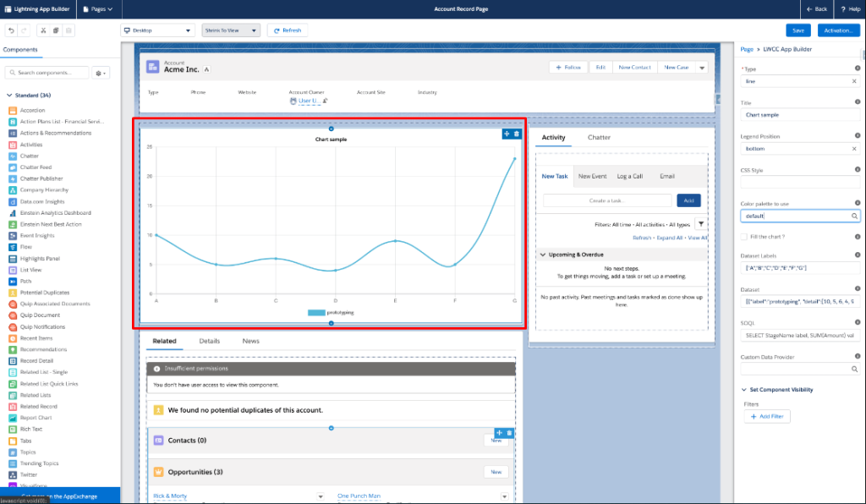Click the Copy icon in toolbar
Image resolution: width=866 pixels, height=504 pixels.
(55, 30)
